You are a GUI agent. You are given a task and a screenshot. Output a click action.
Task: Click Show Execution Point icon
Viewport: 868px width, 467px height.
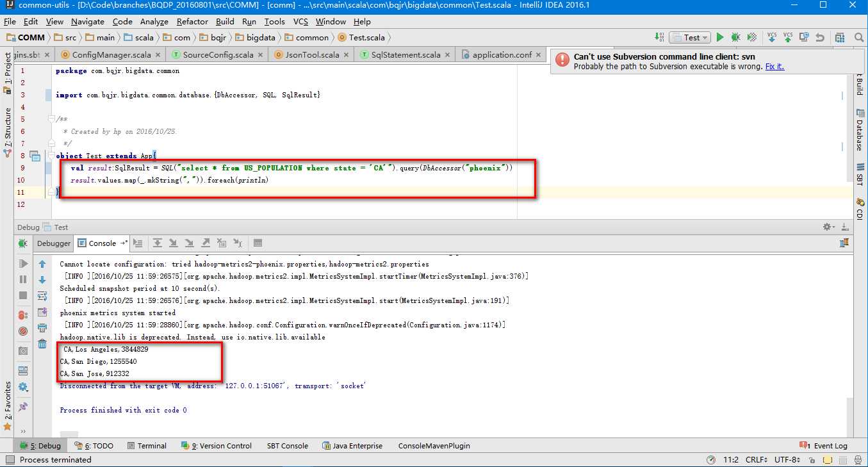click(x=138, y=243)
